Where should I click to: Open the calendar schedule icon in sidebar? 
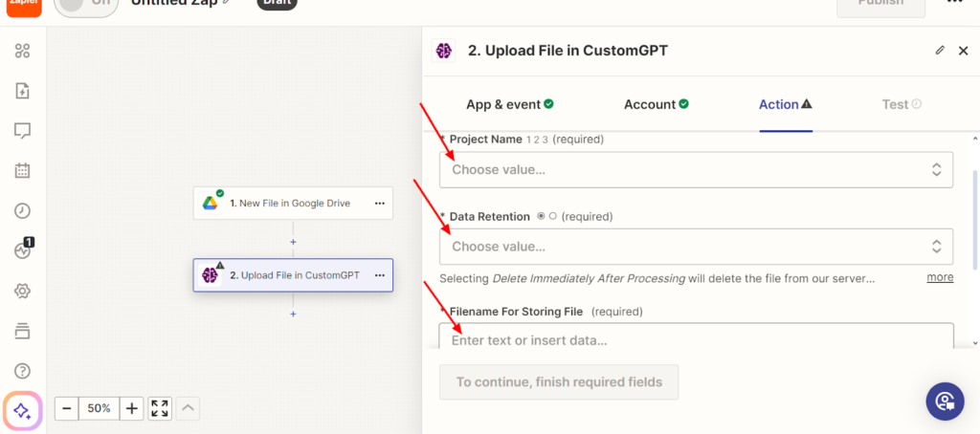click(x=23, y=170)
